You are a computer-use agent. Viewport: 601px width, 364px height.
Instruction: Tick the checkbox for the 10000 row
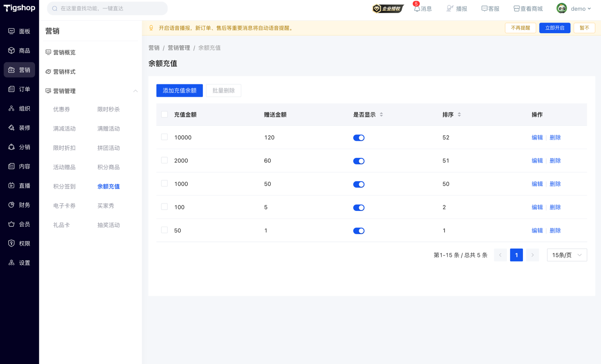point(165,137)
